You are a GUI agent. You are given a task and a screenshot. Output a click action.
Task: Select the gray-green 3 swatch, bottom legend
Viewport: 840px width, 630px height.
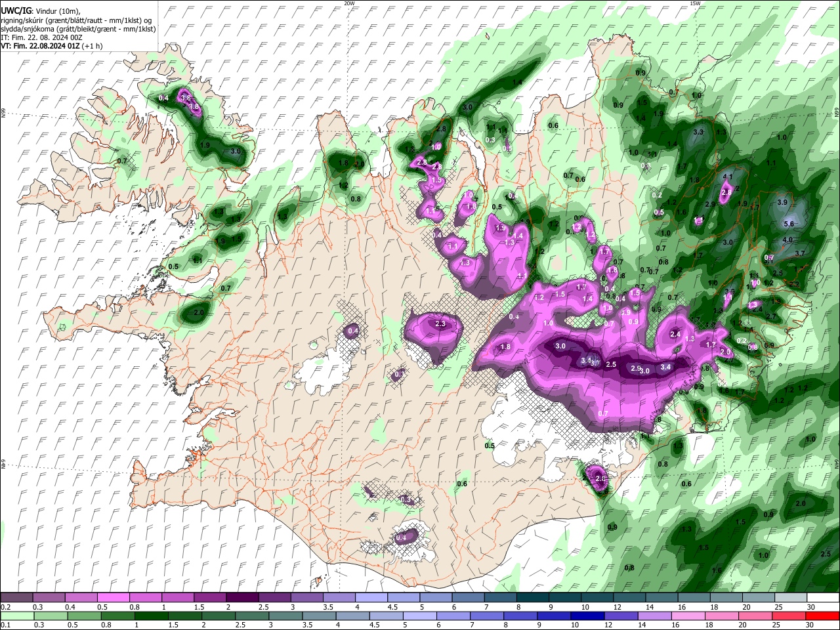click(x=286, y=616)
